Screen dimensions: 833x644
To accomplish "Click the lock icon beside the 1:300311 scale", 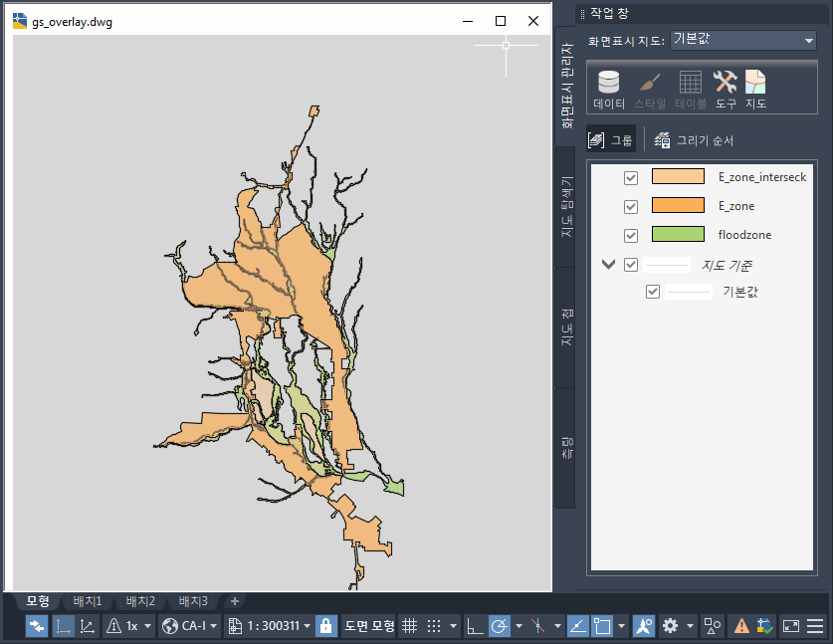I will (324, 626).
